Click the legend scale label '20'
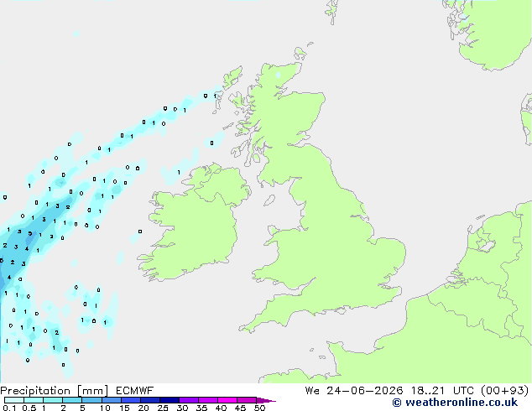 (143, 408)
